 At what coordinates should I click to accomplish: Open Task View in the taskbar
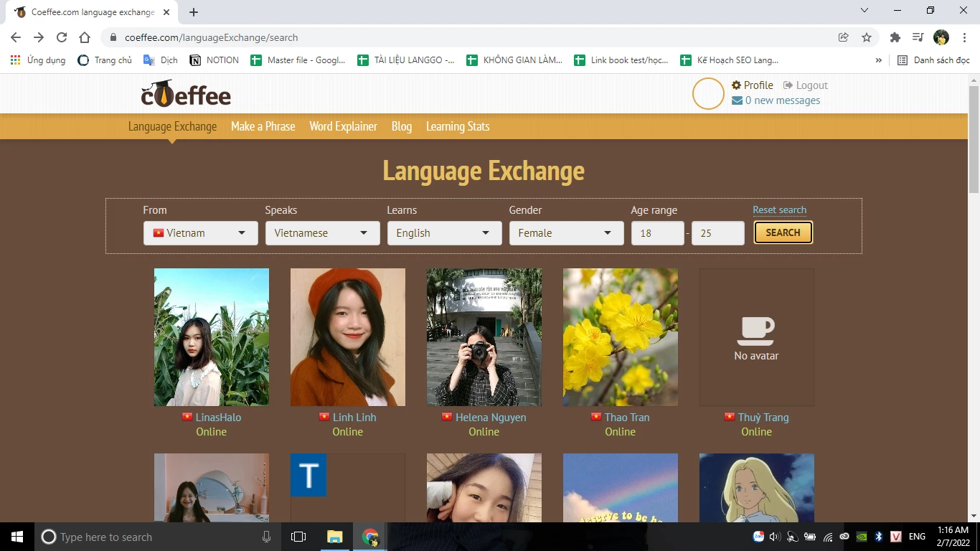point(298,537)
